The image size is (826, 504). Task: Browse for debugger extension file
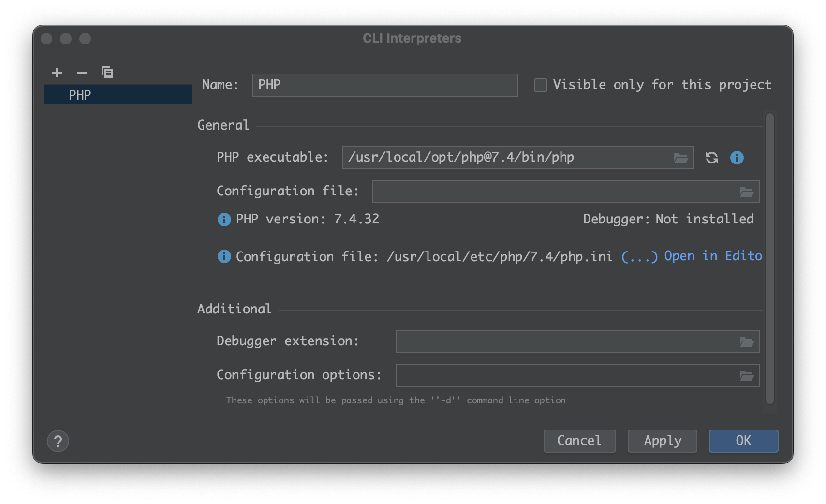[x=747, y=342]
